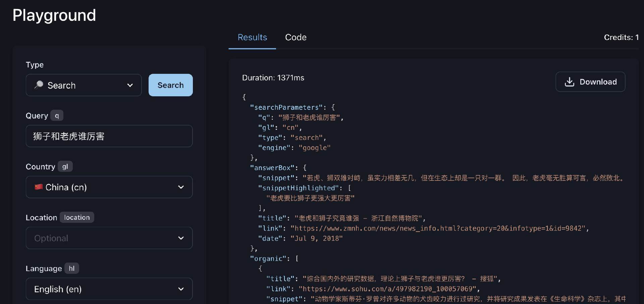Image resolution: width=644 pixels, height=304 pixels.
Task: Click the download arrow icon on Download button
Action: pos(569,82)
